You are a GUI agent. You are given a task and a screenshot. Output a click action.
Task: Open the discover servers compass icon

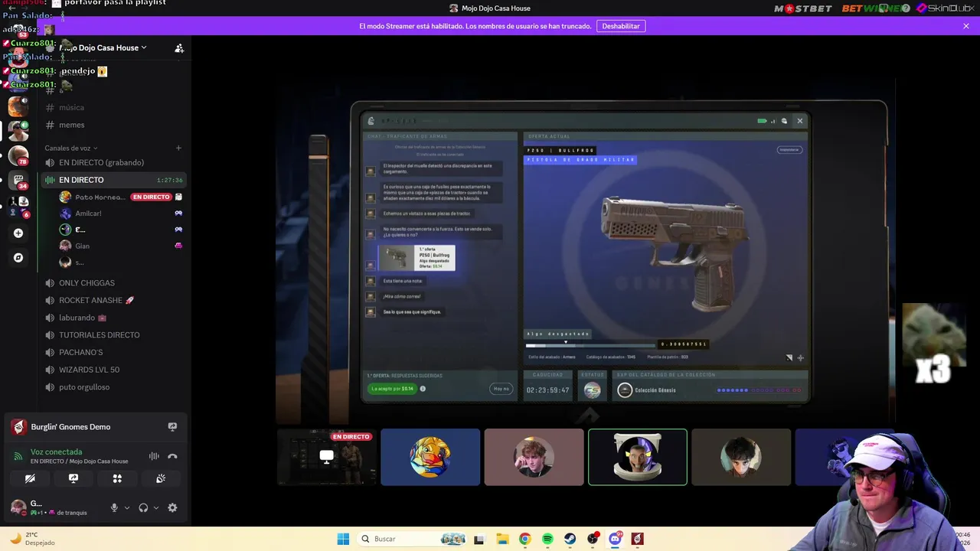pyautogui.click(x=18, y=258)
